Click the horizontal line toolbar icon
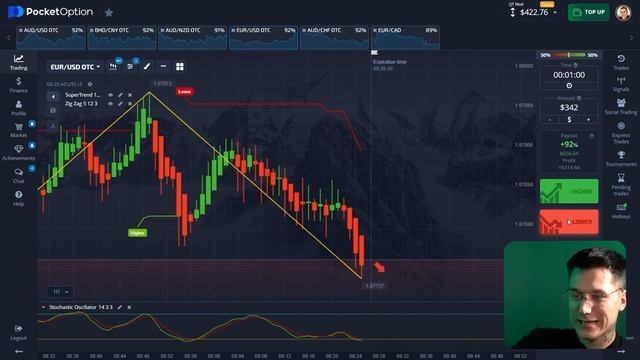Image resolution: width=640 pixels, height=360 pixels. tap(163, 66)
